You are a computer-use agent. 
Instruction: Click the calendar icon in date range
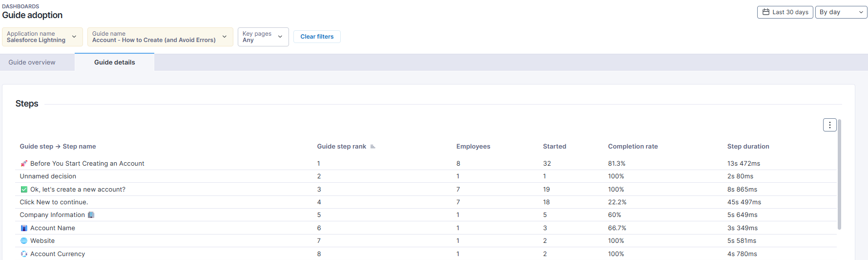pos(766,12)
